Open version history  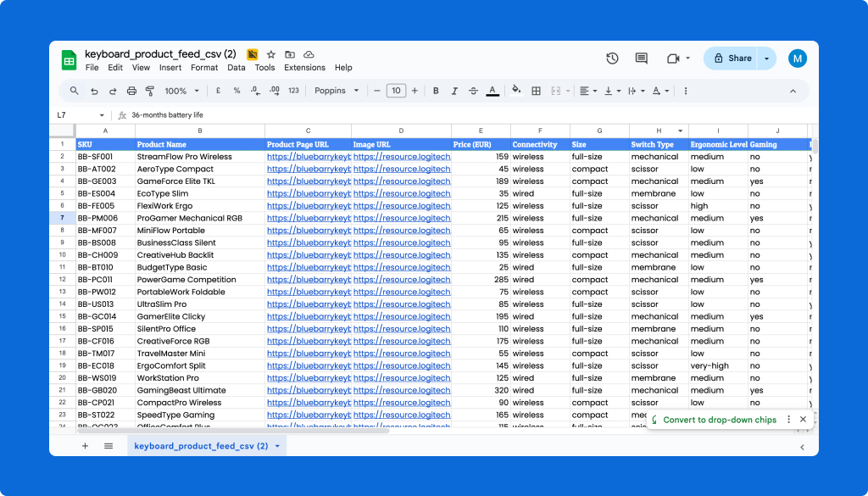coord(612,58)
